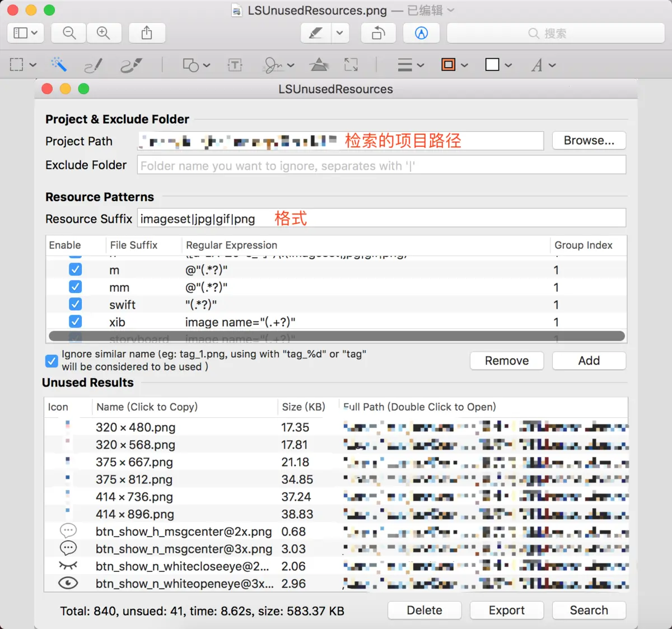
Task: Click the Project Path input field
Action: click(340, 141)
